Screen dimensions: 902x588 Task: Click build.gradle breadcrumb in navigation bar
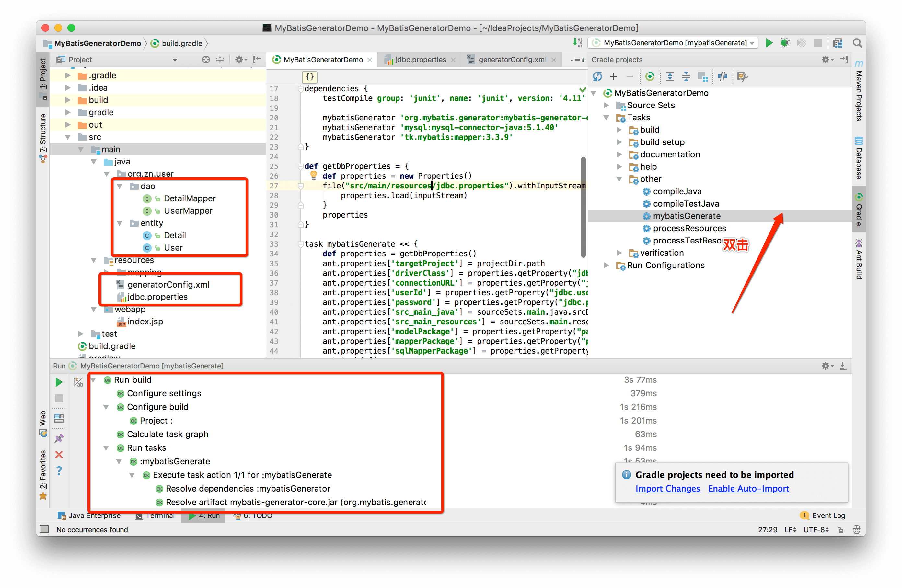coord(177,43)
